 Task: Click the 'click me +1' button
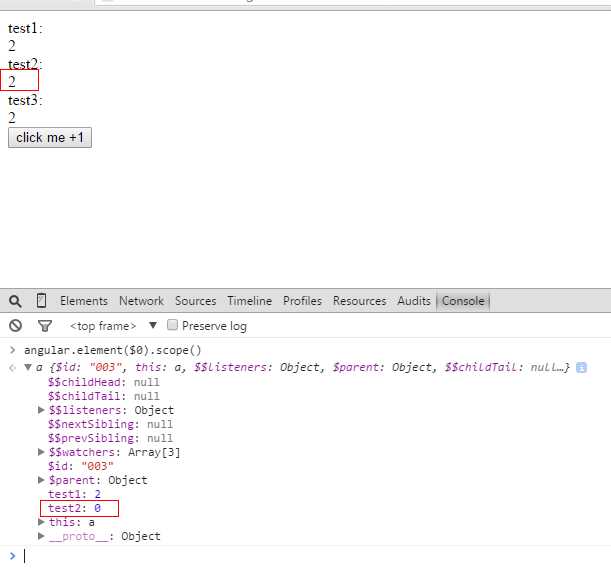pyautogui.click(x=50, y=138)
